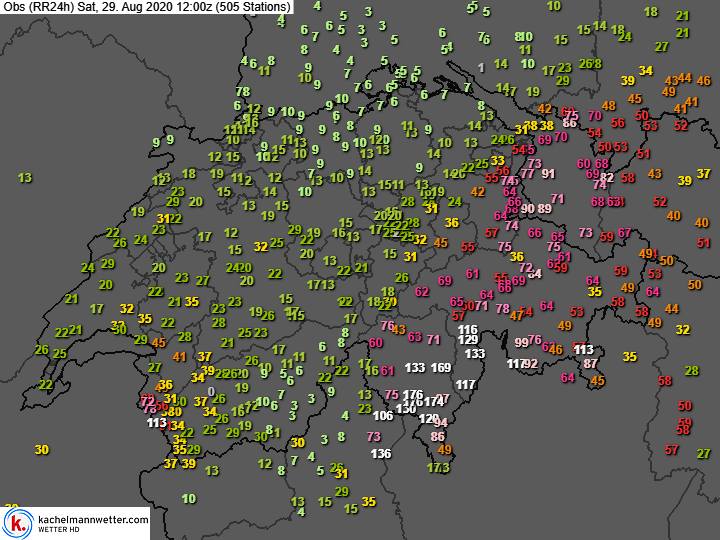The width and height of the screenshot is (720, 540).
Task: Select the station showing 176
Action: 412,395
